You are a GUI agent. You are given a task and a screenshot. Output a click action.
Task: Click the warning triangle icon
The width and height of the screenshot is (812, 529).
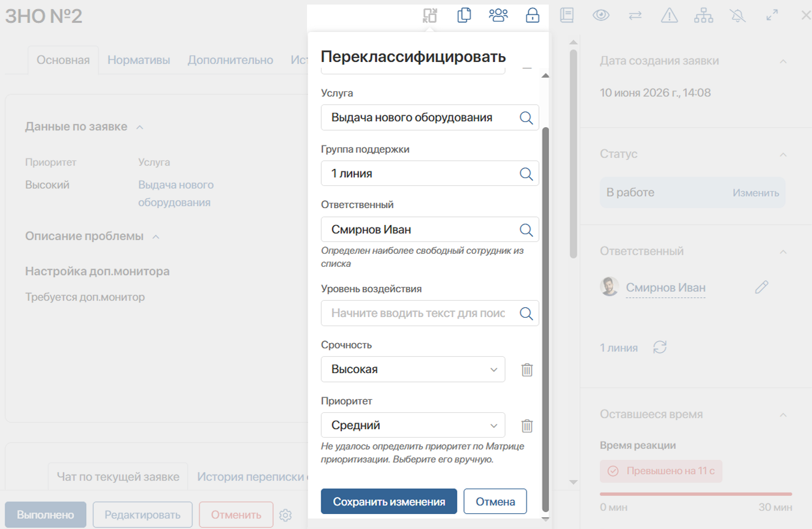point(669,15)
